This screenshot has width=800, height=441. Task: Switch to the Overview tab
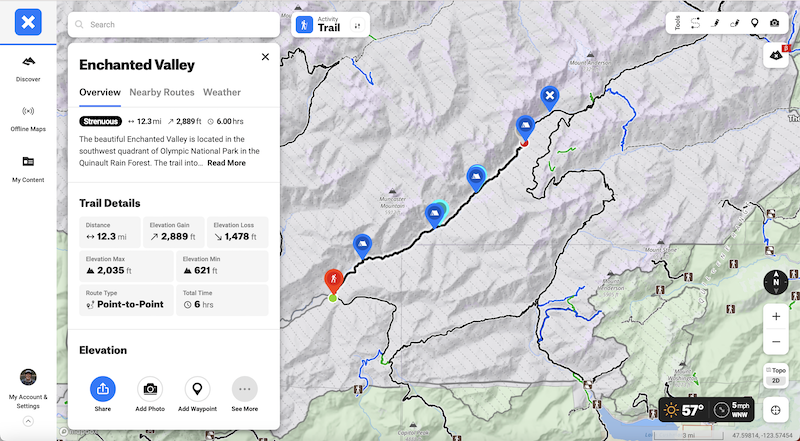100,92
